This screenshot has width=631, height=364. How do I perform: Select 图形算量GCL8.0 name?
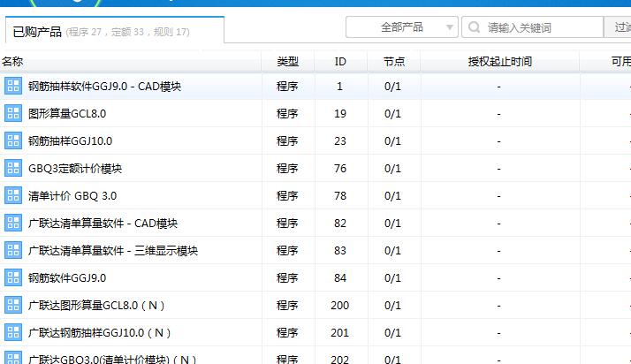pyautogui.click(x=67, y=114)
